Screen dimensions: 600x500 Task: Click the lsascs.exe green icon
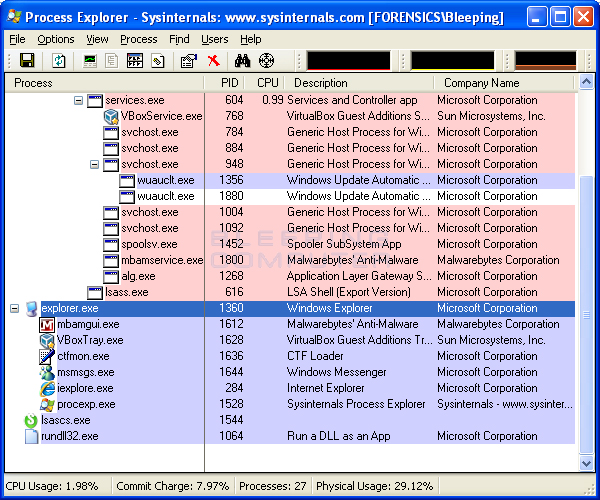pos(31,420)
